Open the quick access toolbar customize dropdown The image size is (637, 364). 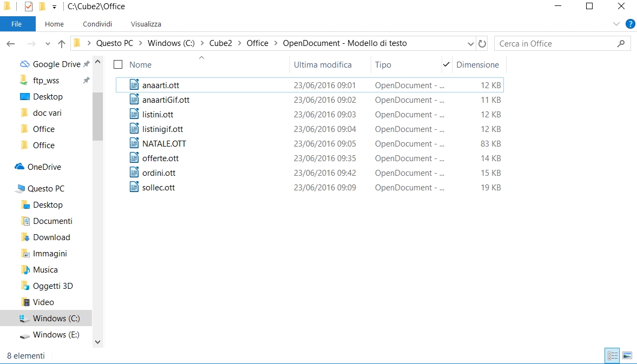54,7
